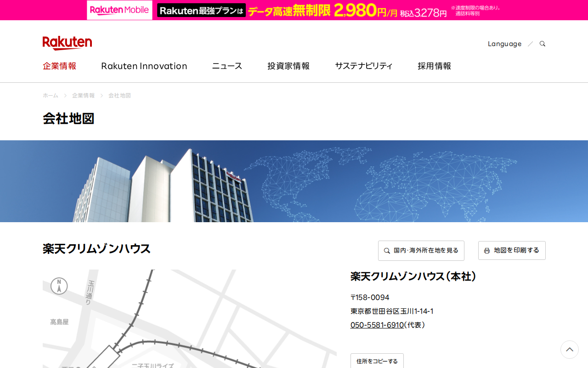The image size is (588, 368).
Task: Click the 楽天クリムゾンハウス（本社） heading
Action: tap(413, 276)
